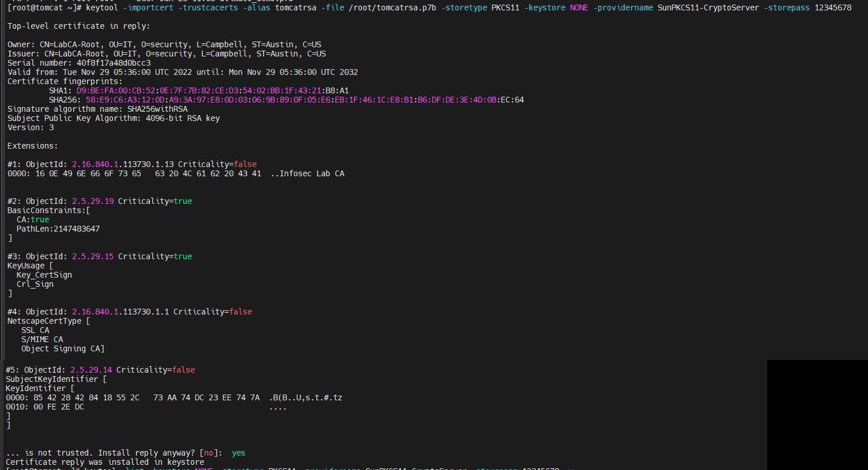Click the Crl_Sign entry
Screen dimensions: 868x470
pyautogui.click(x=35, y=284)
